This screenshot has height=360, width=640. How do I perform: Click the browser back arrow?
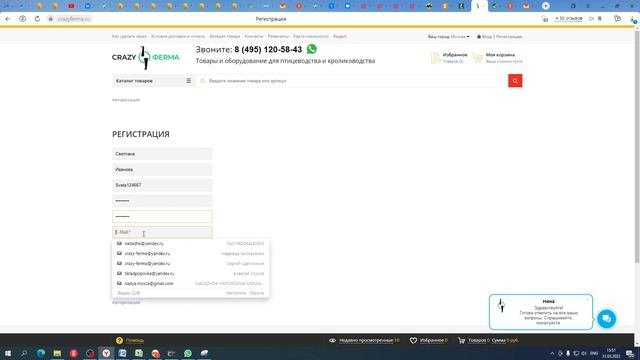(8, 19)
